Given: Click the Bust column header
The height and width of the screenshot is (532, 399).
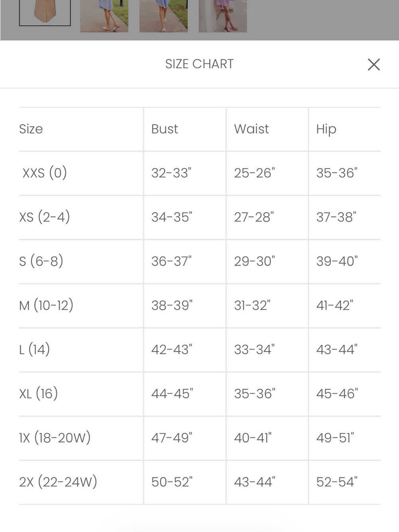Looking at the screenshot, I should coord(164,129).
